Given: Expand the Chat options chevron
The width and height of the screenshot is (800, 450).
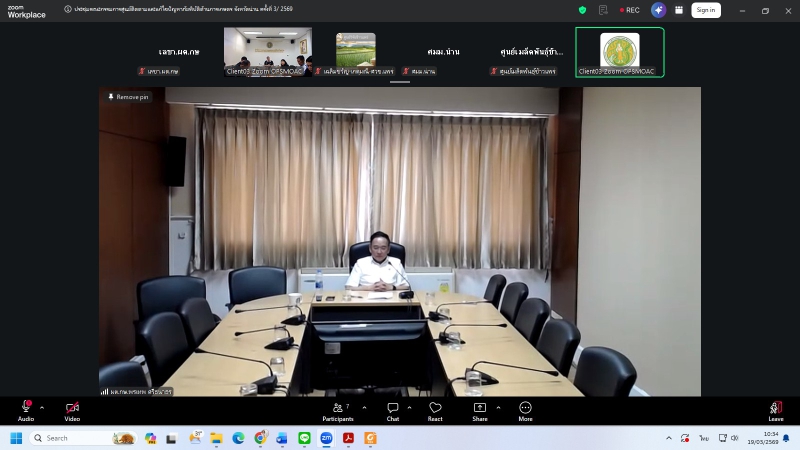Looking at the screenshot, I should [409, 408].
